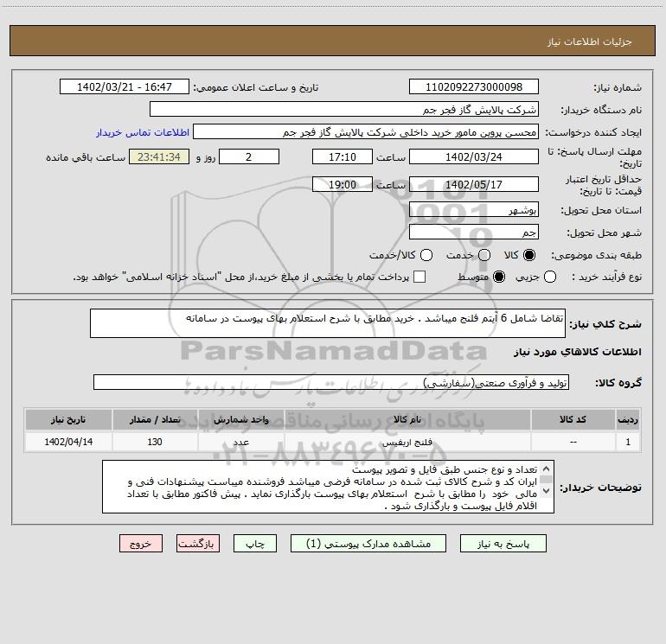This screenshot has width=666, height=644.
Task: Click the تعداد / مقدار column header
Action: coord(155,419)
